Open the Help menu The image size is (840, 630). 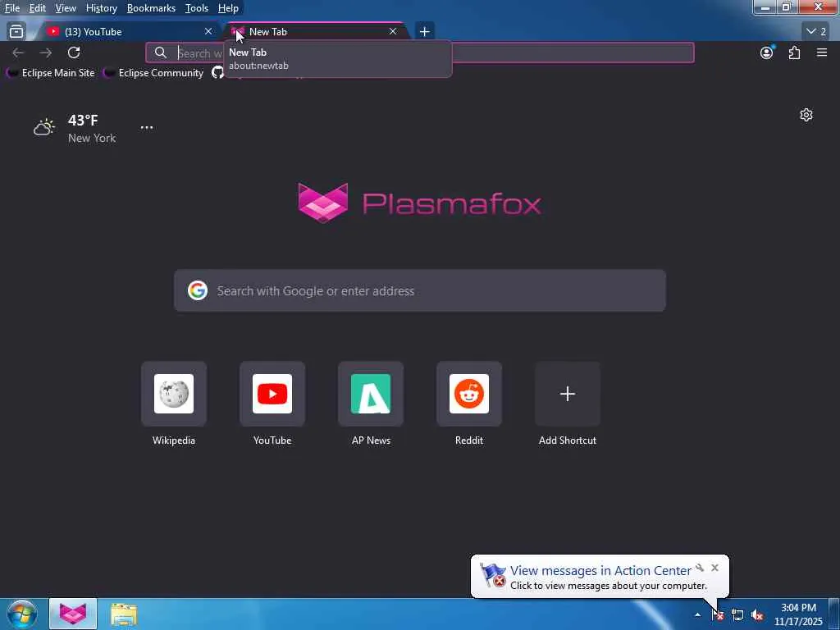228,8
